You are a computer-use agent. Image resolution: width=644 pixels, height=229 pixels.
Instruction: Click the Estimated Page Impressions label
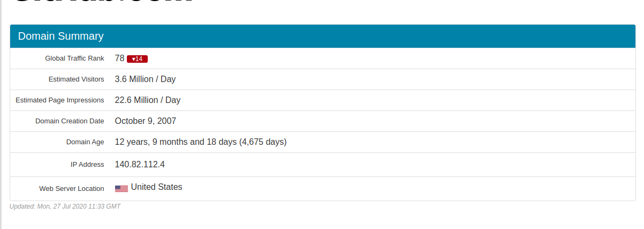tap(60, 100)
